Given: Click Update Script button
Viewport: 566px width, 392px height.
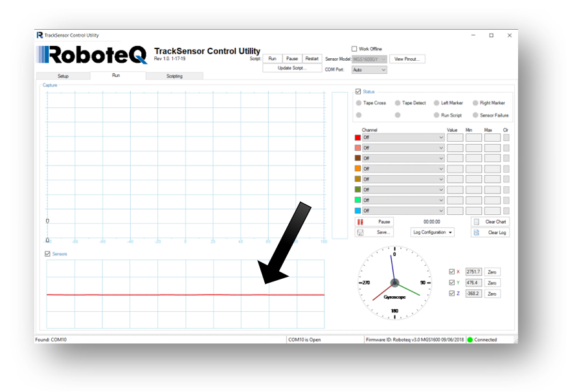Looking at the screenshot, I should click(x=292, y=68).
